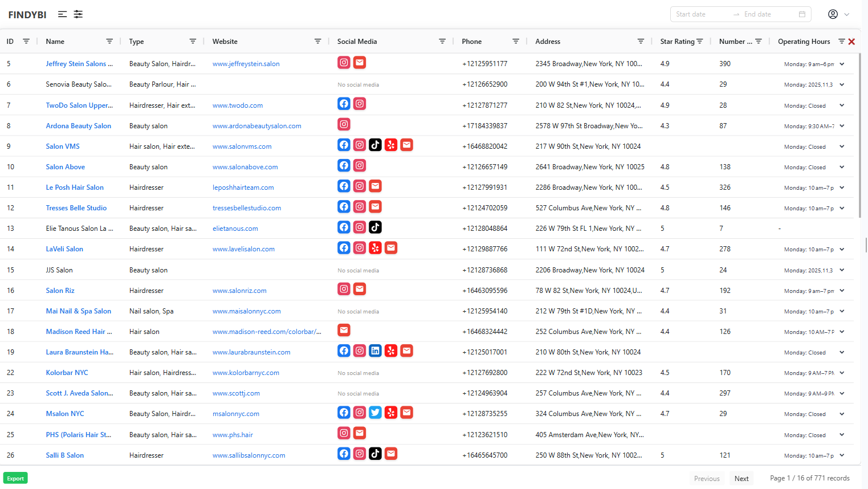
Task: Open Instagram icon for Jeffrey Stein Salons
Action: click(344, 63)
